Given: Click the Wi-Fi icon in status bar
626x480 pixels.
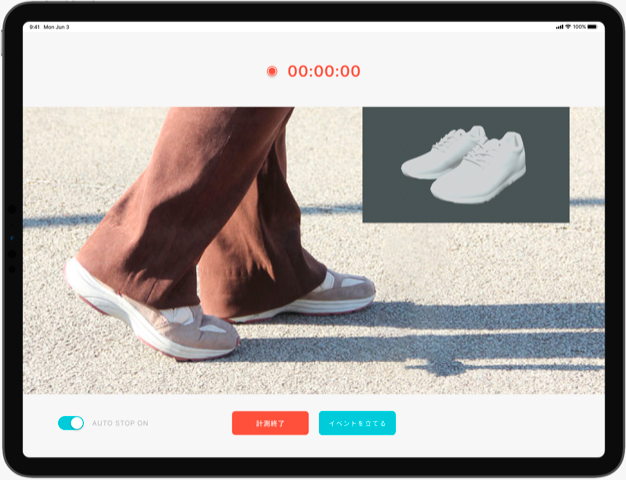Looking at the screenshot, I should coord(569,26).
